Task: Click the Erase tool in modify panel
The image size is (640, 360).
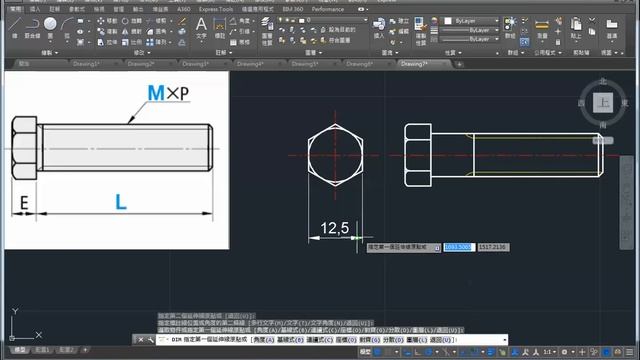Action: [x=183, y=21]
